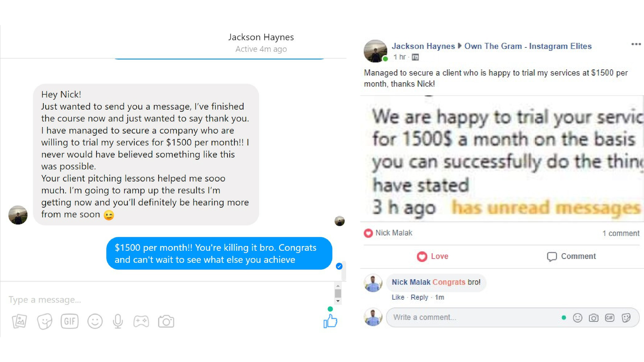
Task: Open the GIF picker in message toolbar
Action: [70, 321]
